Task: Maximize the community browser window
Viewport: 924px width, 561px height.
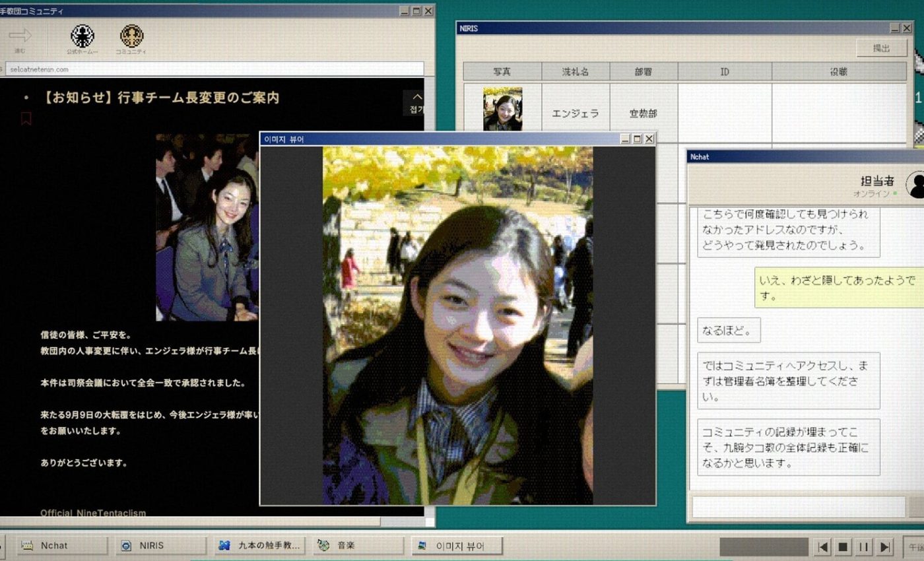Action: 416,11
